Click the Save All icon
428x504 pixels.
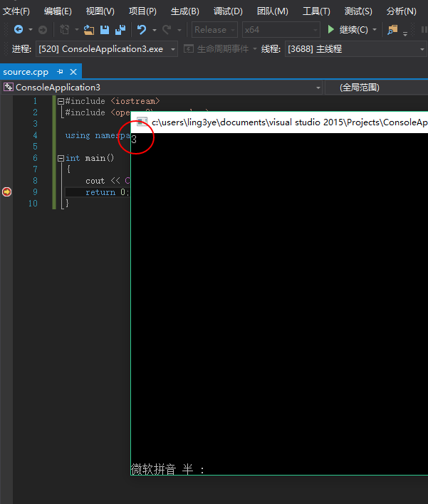[120, 30]
